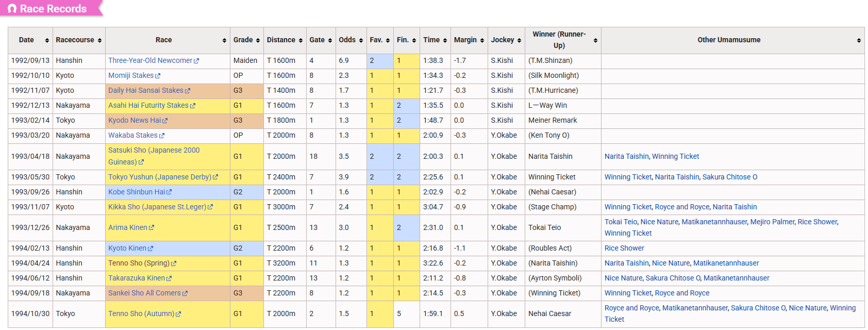Sort table by Distance column
Viewport: 868px width, 330px height.
(x=301, y=40)
